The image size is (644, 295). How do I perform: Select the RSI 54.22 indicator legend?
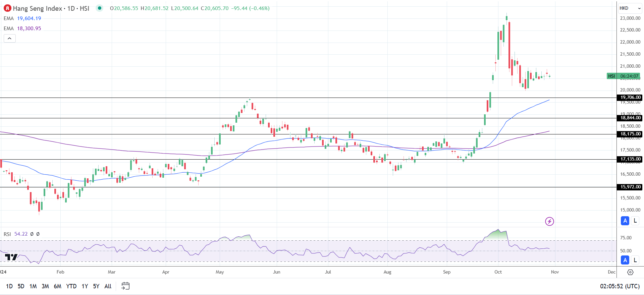coord(16,234)
